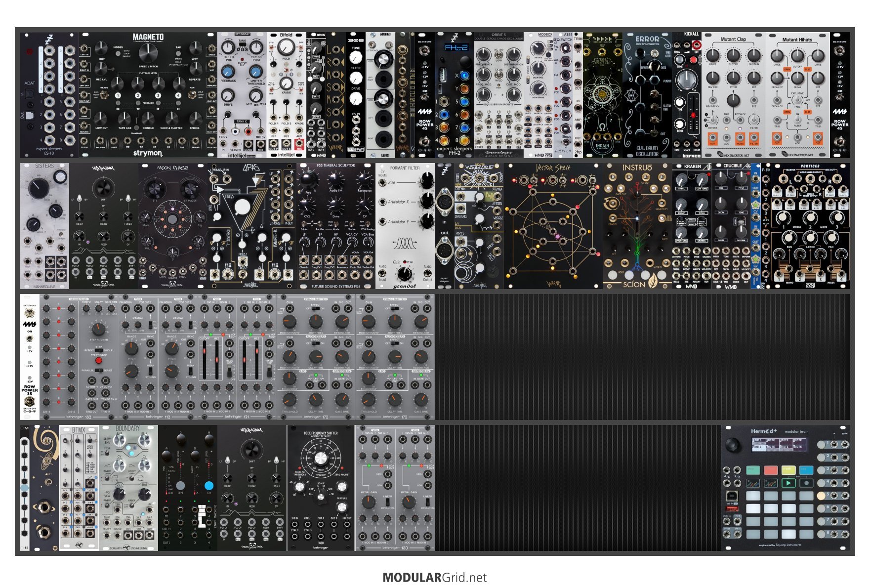Image resolution: width=870 pixels, height=588 pixels.
Task: Click the Limiter Threshold knob on Springray
Action: point(256,71)
